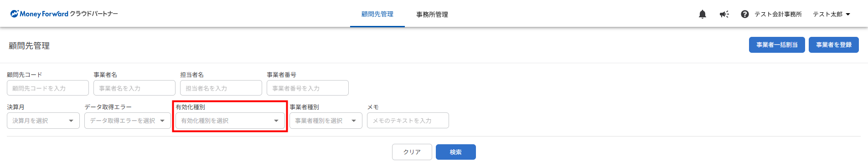Focus the 事業者名 input field
Screen dimensions: 868x167
134,88
